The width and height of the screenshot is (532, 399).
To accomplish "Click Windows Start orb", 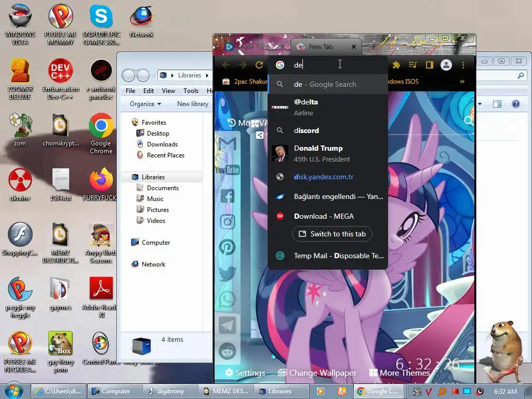I will (14, 391).
